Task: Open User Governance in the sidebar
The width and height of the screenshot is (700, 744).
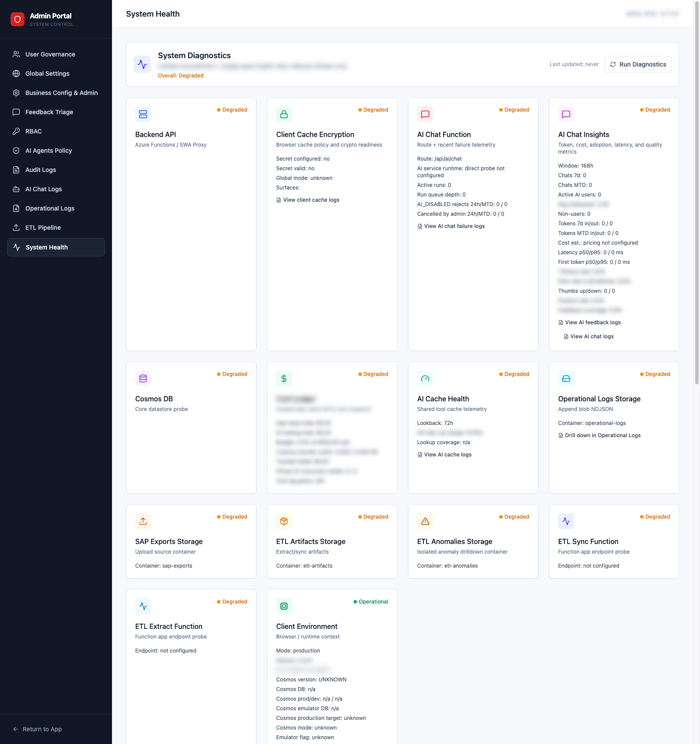Action: coord(56,54)
